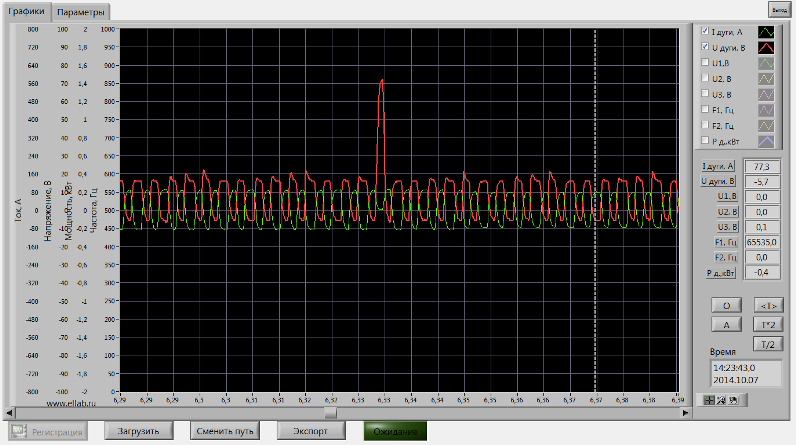Open the red U дуги plot style swatch
This screenshot has height=445, width=796.
(766, 48)
